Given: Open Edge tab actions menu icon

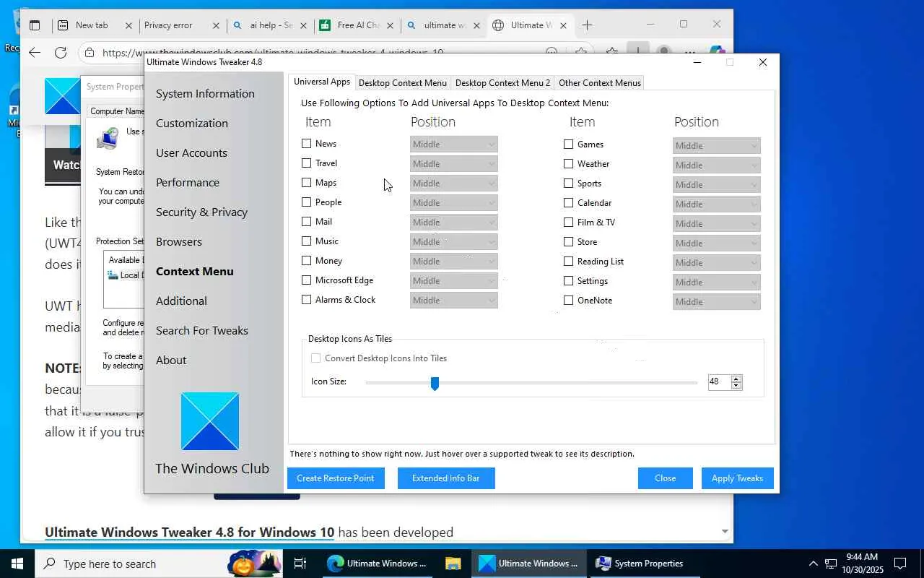Looking at the screenshot, I should coord(35,25).
